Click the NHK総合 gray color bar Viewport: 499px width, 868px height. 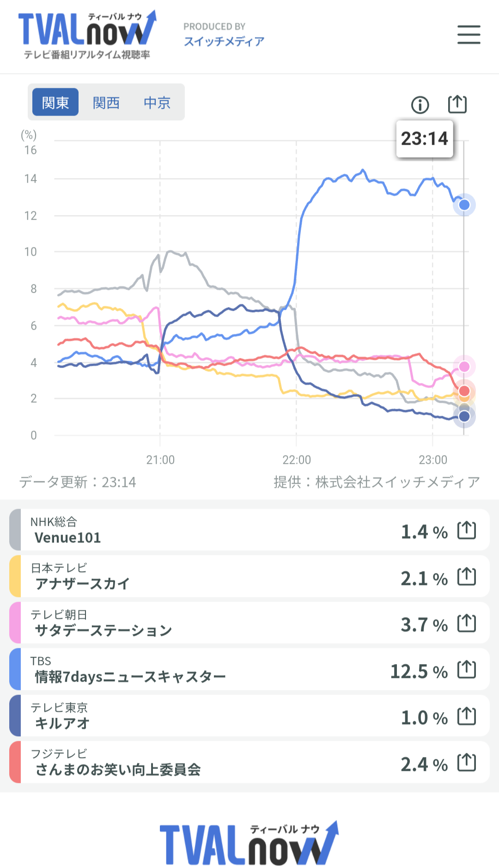15,530
